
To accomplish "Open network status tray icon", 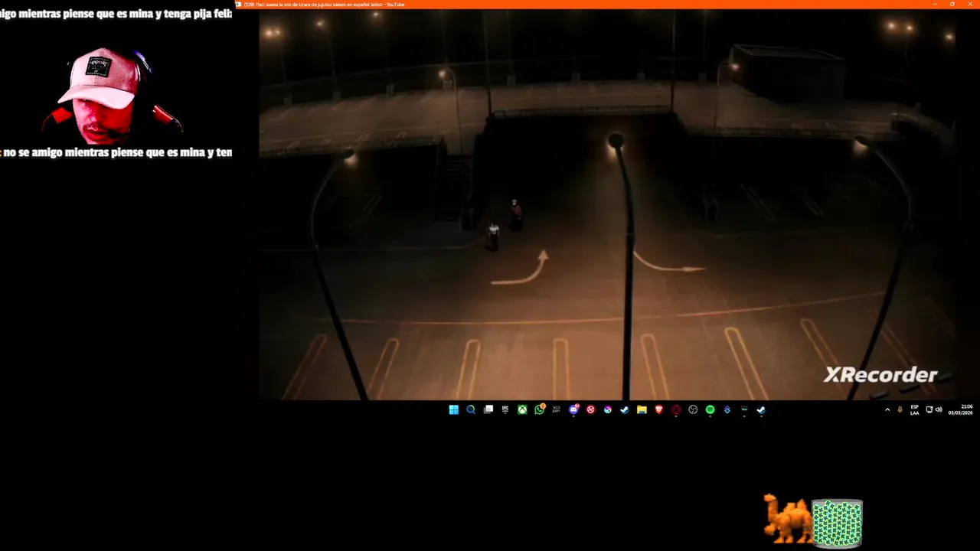I will pos(929,409).
